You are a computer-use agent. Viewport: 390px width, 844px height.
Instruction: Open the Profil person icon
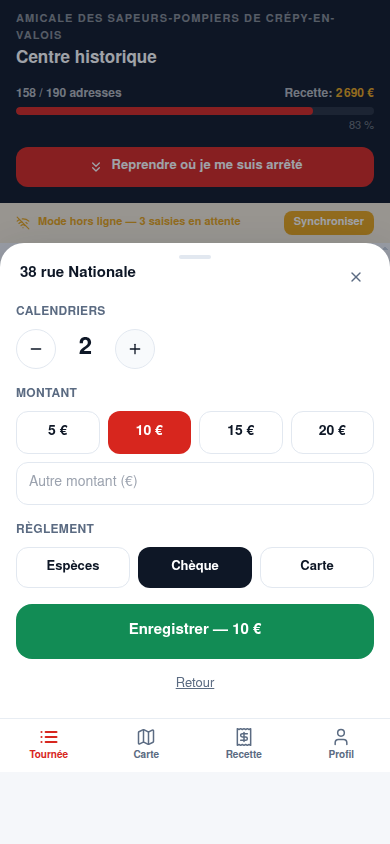(x=341, y=737)
